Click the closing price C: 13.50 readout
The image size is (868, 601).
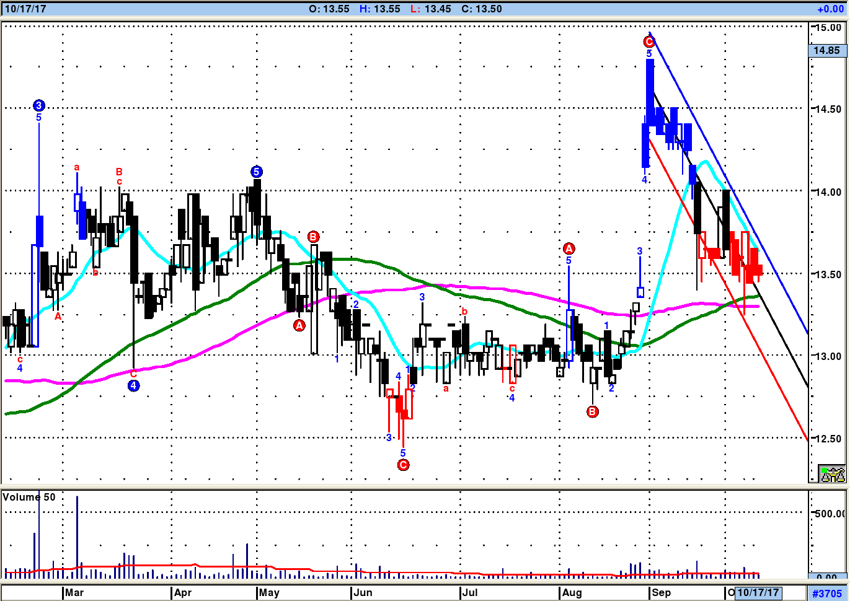482,9
